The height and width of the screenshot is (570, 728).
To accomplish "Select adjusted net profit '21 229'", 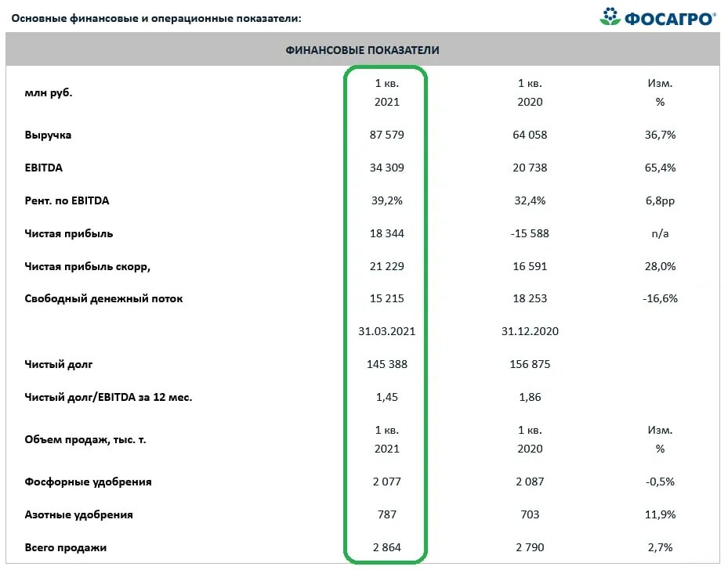I will pos(387,267).
